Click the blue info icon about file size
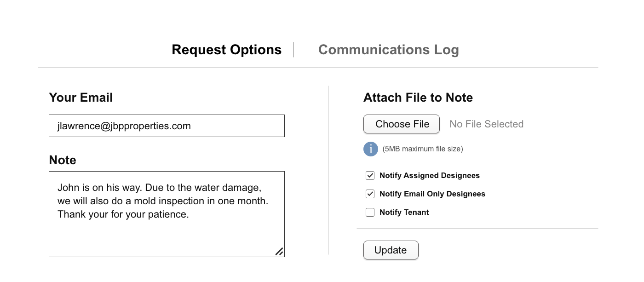 click(370, 149)
